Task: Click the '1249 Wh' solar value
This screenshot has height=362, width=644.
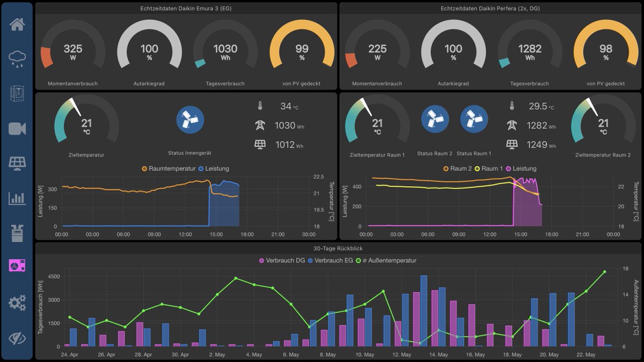Action: click(x=542, y=144)
